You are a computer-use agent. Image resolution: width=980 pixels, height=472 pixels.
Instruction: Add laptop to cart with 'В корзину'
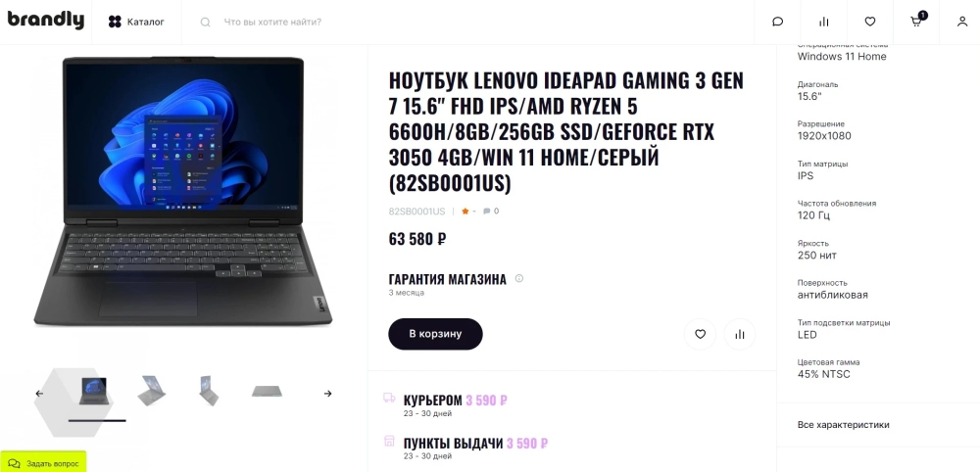(436, 334)
